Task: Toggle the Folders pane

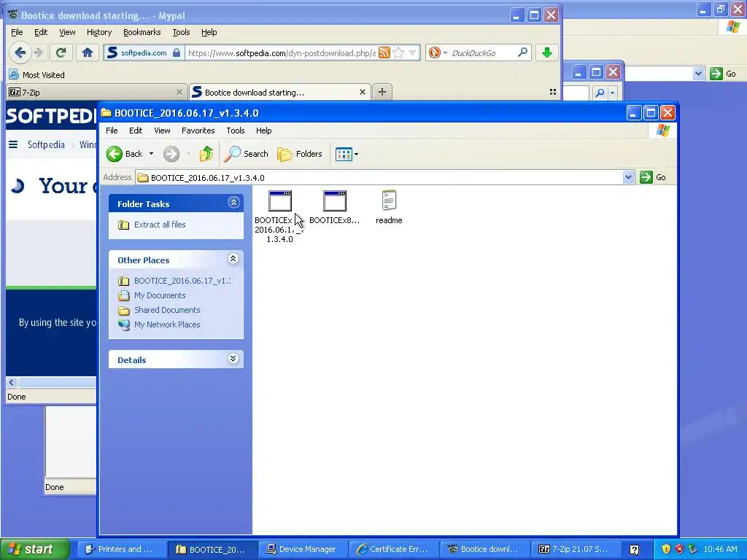Action: point(300,154)
